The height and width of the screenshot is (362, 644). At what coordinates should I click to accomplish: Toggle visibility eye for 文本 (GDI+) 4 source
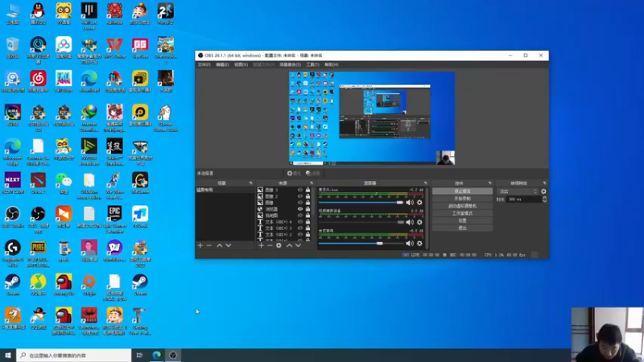[x=300, y=222]
